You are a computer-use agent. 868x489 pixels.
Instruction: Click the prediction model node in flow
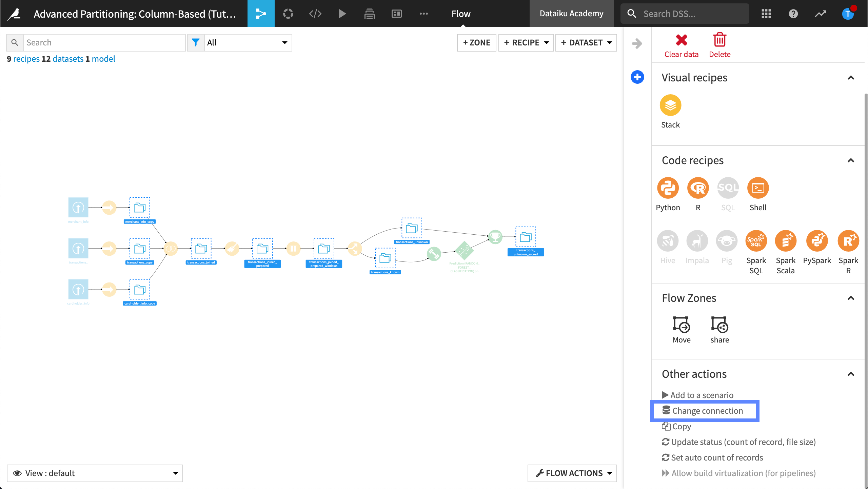click(464, 251)
